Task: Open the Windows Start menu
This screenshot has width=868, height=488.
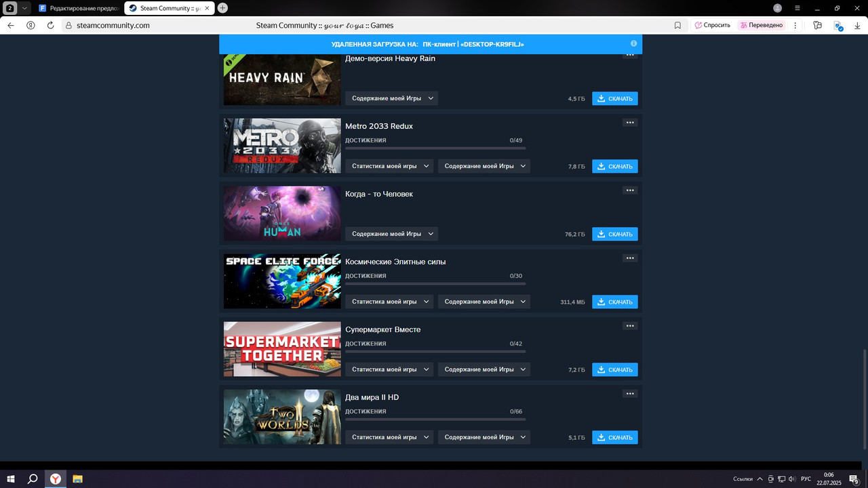Action: (x=11, y=479)
